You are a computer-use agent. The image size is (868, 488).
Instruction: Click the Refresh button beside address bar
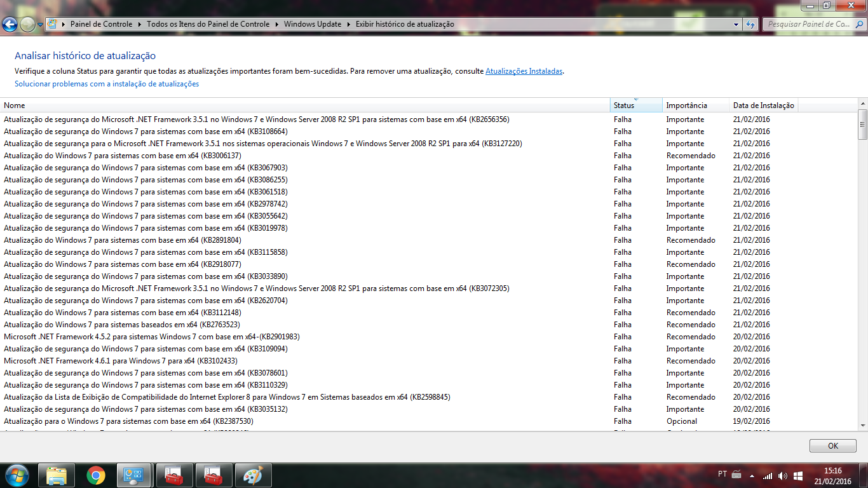[750, 24]
